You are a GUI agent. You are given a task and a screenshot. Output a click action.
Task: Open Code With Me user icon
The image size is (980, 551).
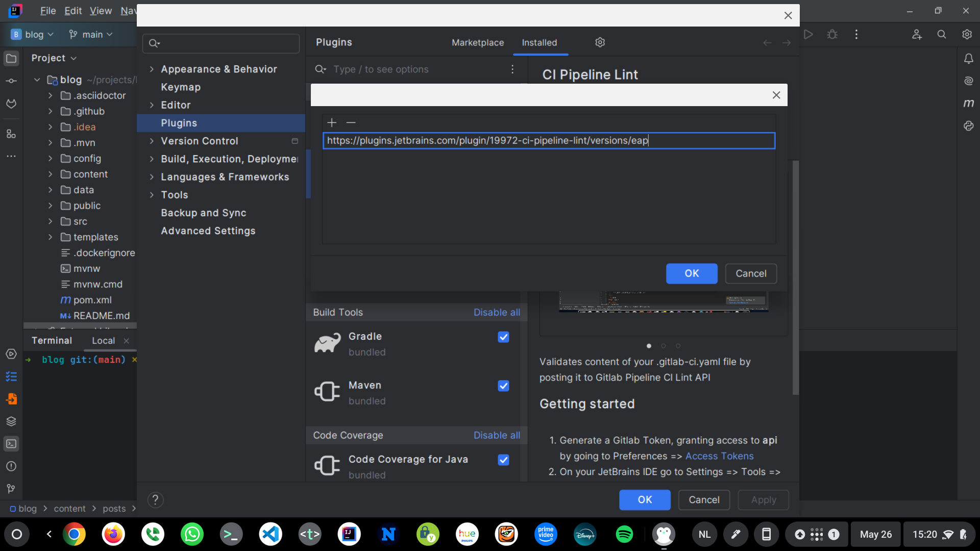coord(917,34)
